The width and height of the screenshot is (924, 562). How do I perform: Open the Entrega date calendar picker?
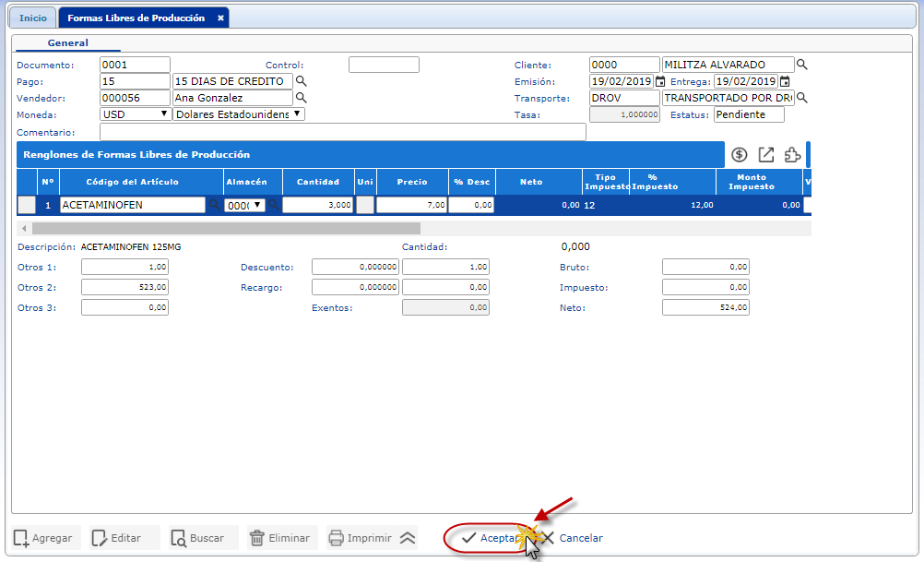785,81
